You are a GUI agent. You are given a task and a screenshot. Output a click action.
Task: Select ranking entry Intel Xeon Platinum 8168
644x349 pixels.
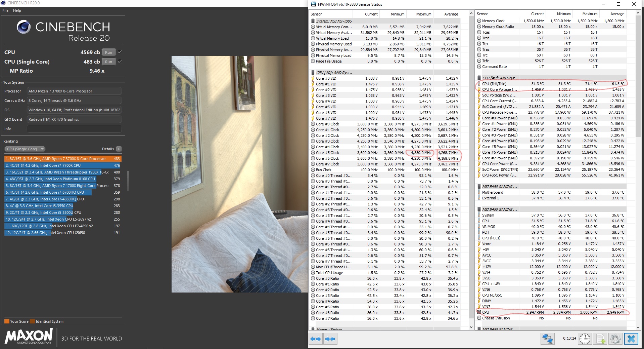[x=63, y=179]
